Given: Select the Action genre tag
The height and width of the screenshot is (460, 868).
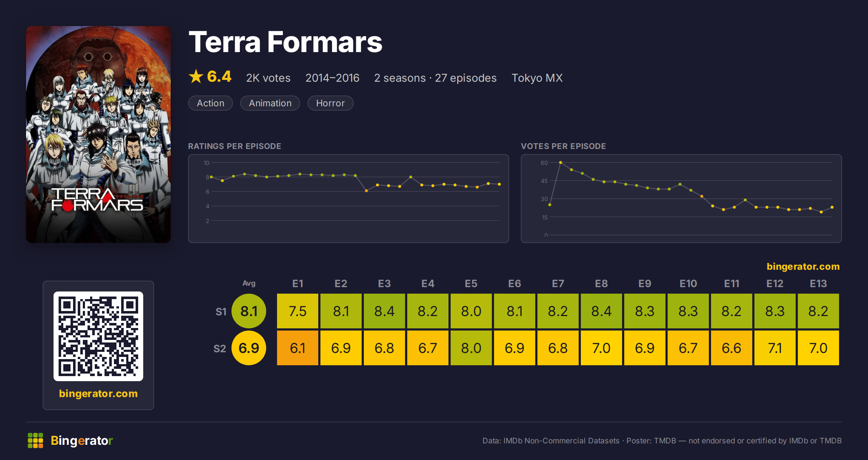Looking at the screenshot, I should pyautogui.click(x=210, y=103).
